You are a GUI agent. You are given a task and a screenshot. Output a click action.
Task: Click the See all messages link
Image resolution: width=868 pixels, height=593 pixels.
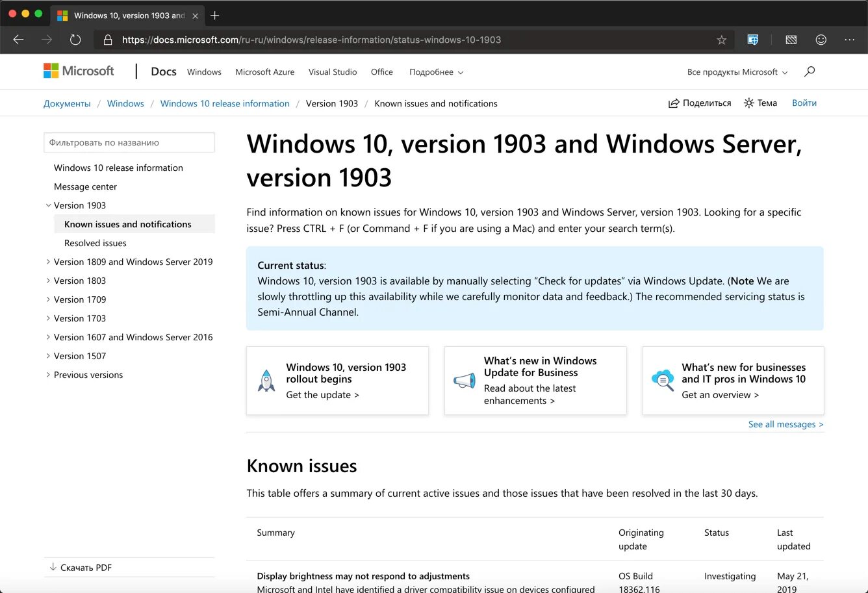pos(786,424)
